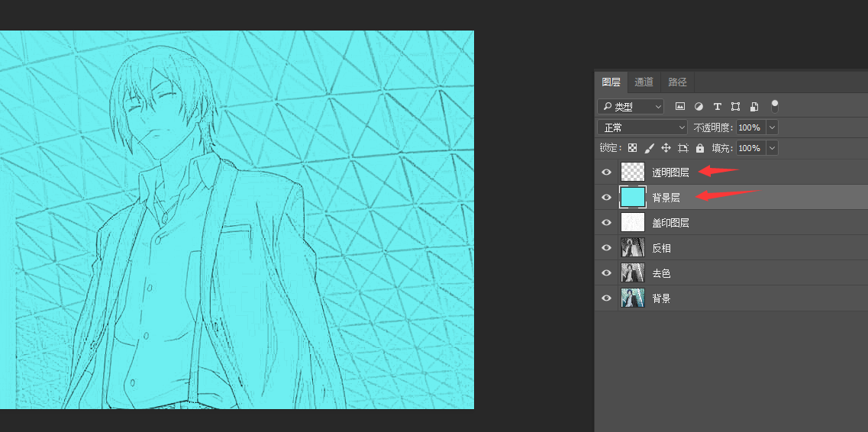This screenshot has width=868, height=432.
Task: Click the 盖印图层 layer name
Action: [x=670, y=222]
